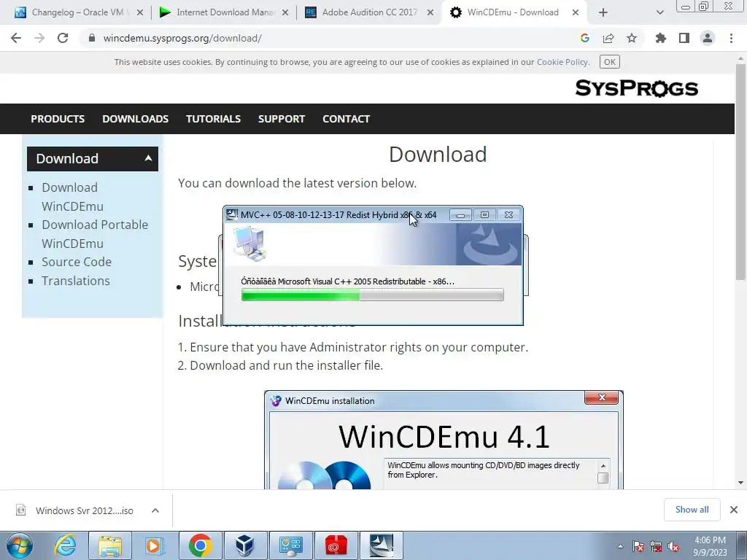Open VirtualBox from the taskbar

pyautogui.click(x=245, y=545)
